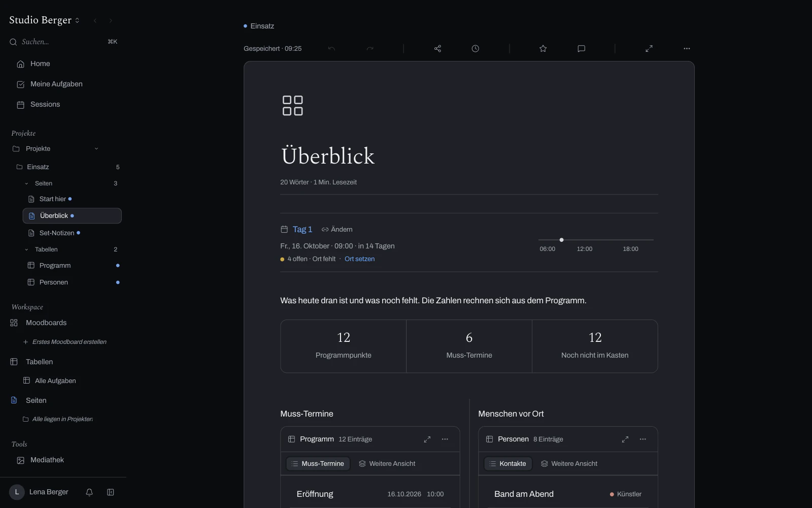Open the page's more options menu
Image resolution: width=812 pixels, height=508 pixels.
tap(687, 48)
